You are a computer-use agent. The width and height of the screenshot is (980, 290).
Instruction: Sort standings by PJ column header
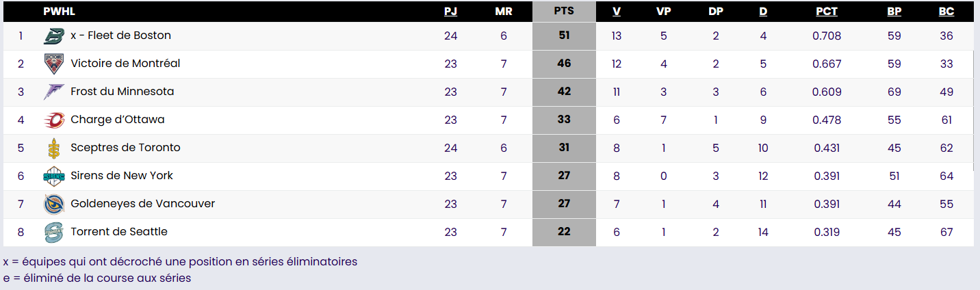(450, 12)
